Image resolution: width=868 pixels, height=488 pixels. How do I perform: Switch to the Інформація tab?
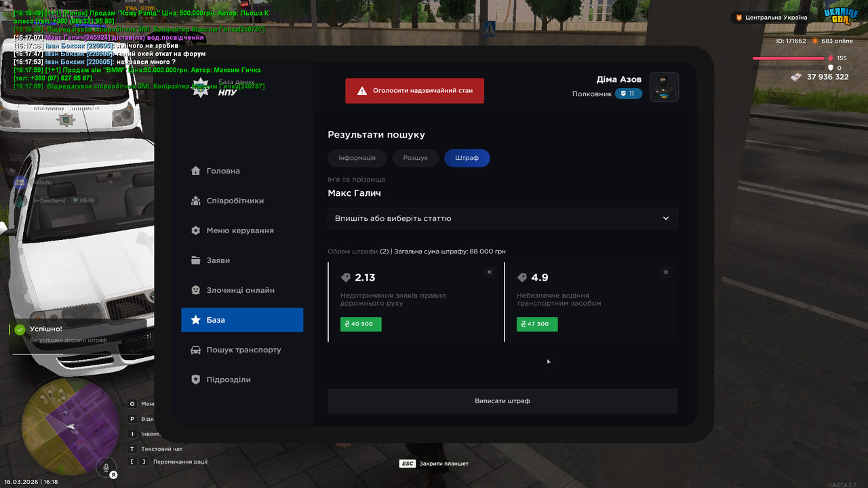pos(357,158)
